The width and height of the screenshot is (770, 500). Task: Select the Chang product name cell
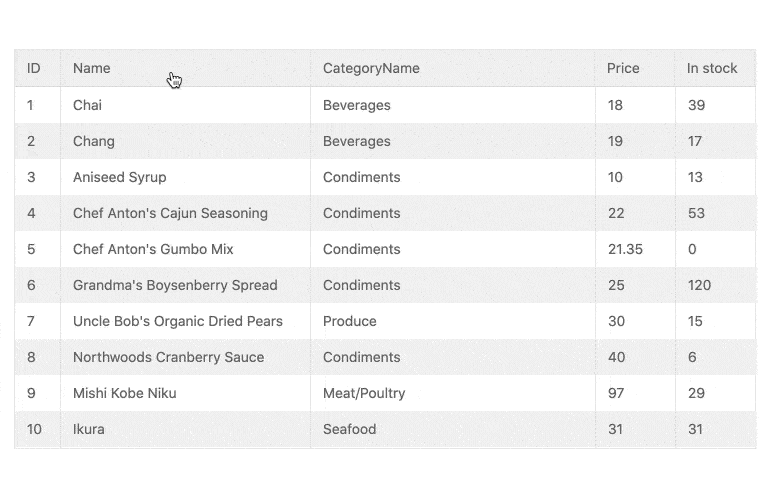pyautogui.click(x=94, y=141)
